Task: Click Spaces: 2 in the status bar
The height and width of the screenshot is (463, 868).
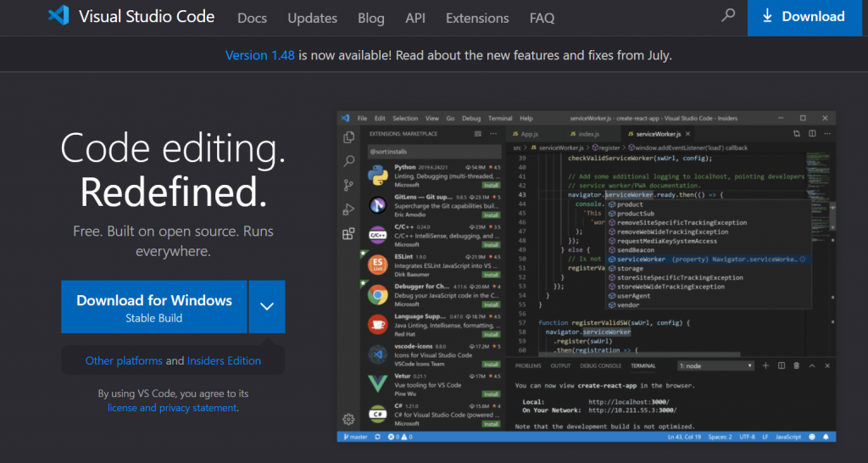Action: pos(721,437)
